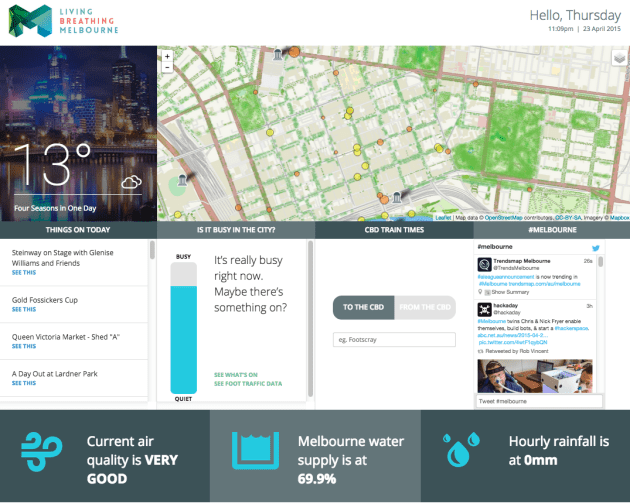Screen dimensions: 630x504
Task: Select the CBD Train Times tab
Action: click(x=393, y=230)
